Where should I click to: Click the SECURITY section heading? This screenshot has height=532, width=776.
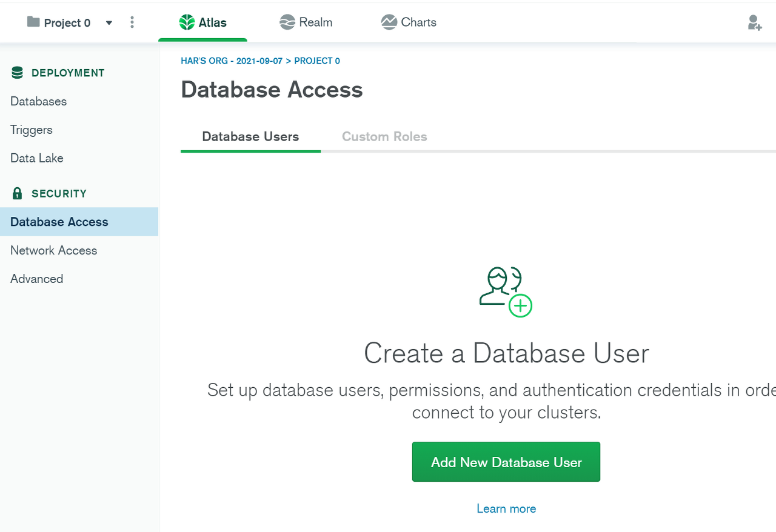point(59,193)
